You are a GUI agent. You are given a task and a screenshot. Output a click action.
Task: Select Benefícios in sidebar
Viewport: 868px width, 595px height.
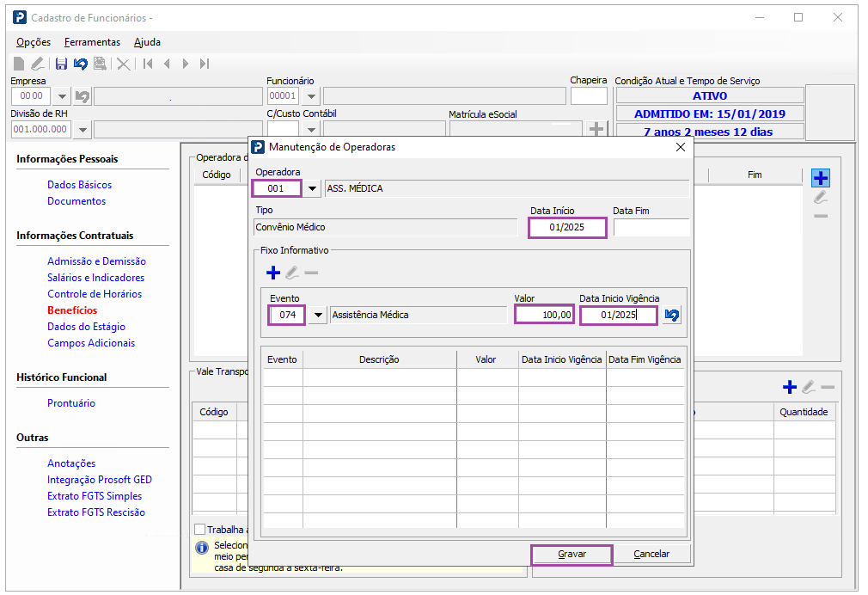(x=72, y=310)
